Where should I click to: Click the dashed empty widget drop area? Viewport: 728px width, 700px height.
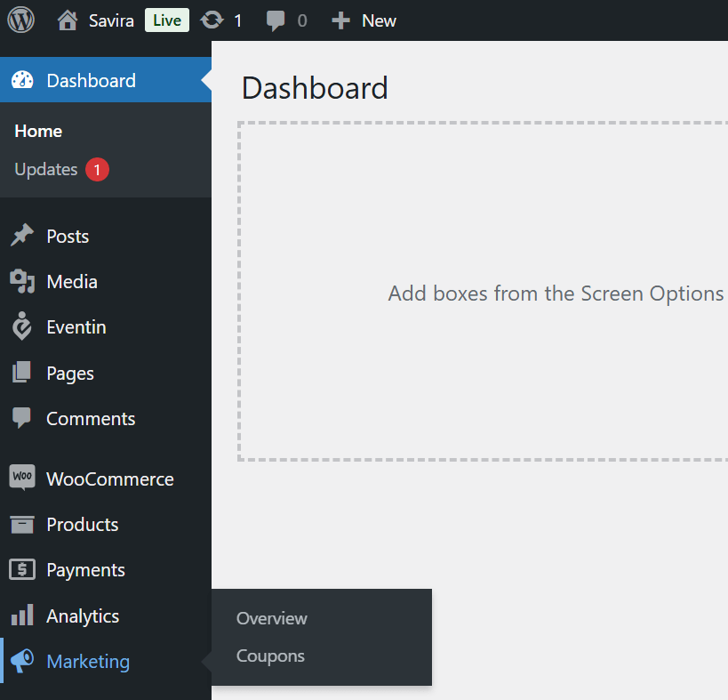click(x=483, y=292)
